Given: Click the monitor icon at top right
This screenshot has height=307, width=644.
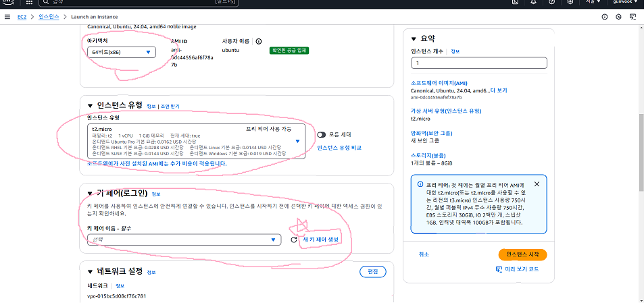Looking at the screenshot, I should (633, 17).
